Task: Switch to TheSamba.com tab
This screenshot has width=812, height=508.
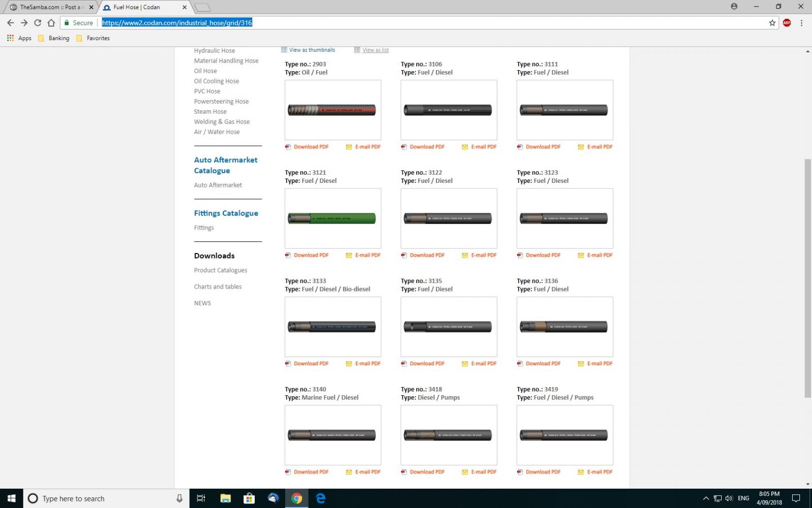Action: click(x=50, y=7)
